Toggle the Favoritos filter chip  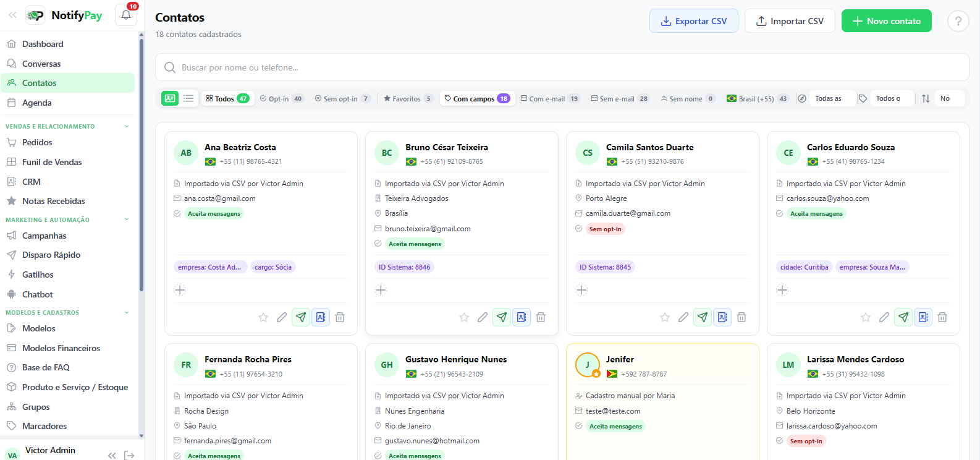pyautogui.click(x=408, y=98)
